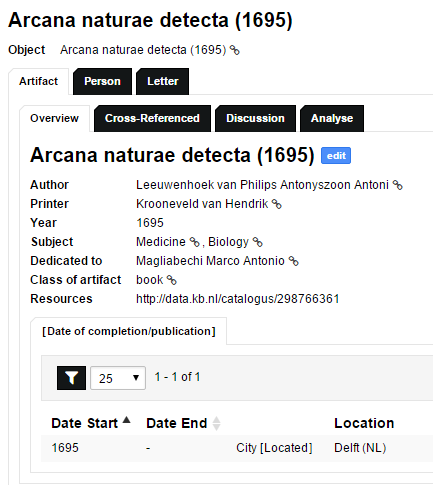Click the link icon beside Object title
The width and height of the screenshot is (433, 485).
coord(235,50)
